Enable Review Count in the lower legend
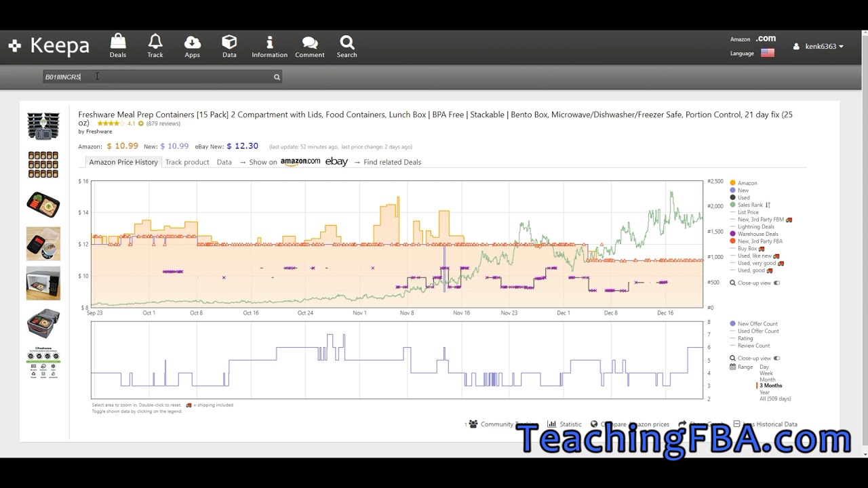This screenshot has width=868, height=488. 749,346
